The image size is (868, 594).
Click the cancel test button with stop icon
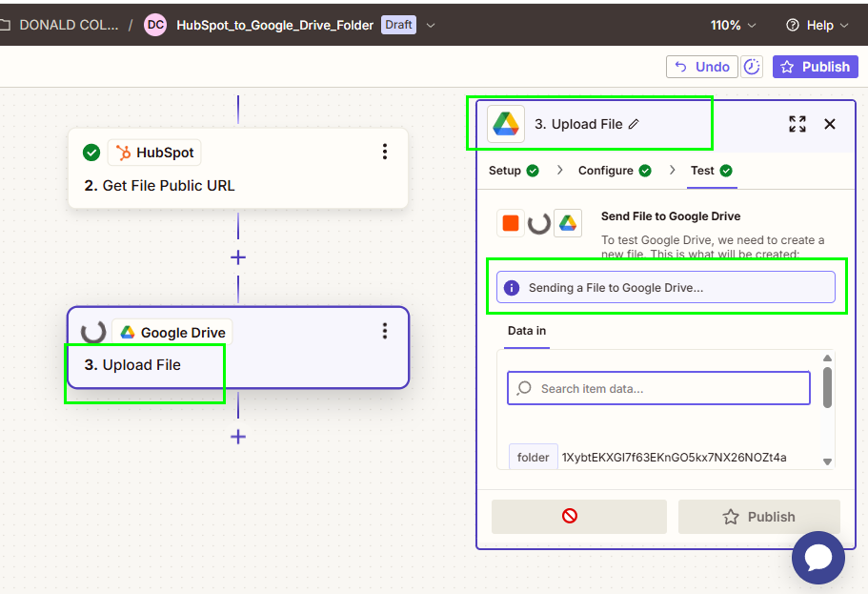coord(579,517)
